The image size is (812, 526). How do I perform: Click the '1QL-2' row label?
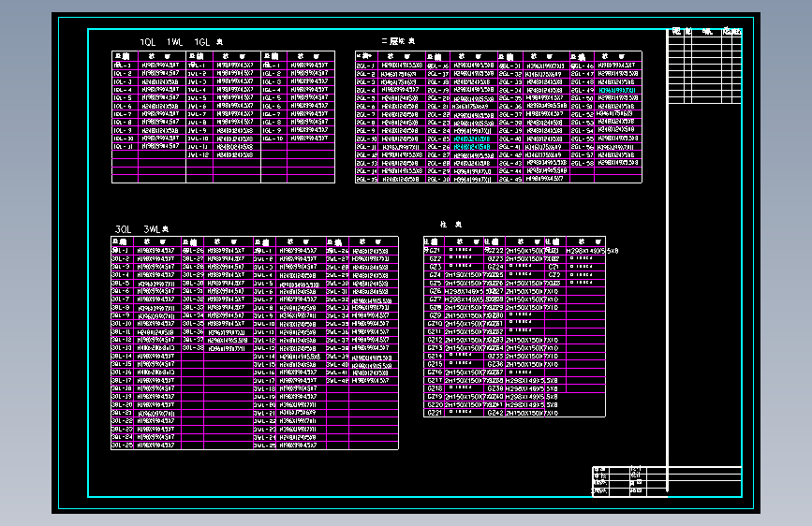(123, 74)
